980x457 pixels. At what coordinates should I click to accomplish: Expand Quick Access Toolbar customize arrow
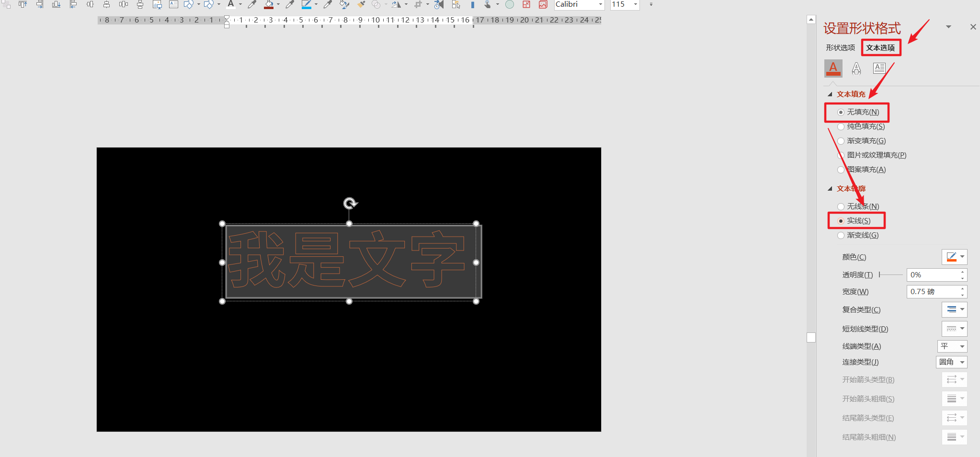(651, 4)
